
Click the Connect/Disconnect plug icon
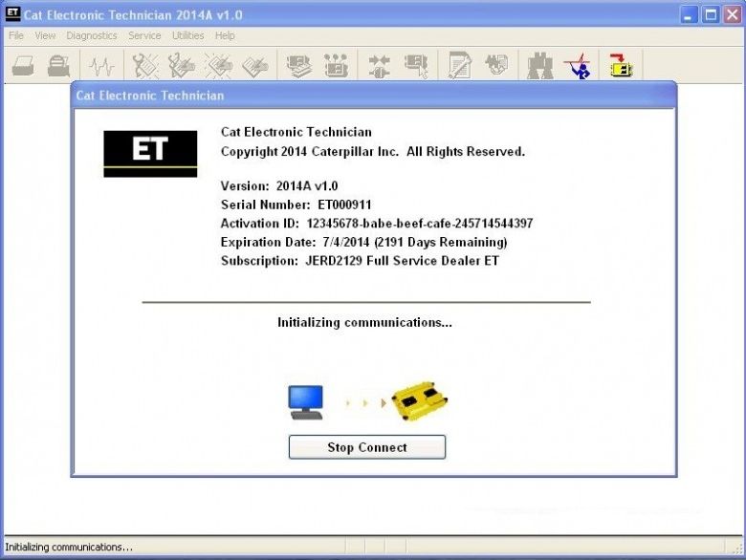379,66
